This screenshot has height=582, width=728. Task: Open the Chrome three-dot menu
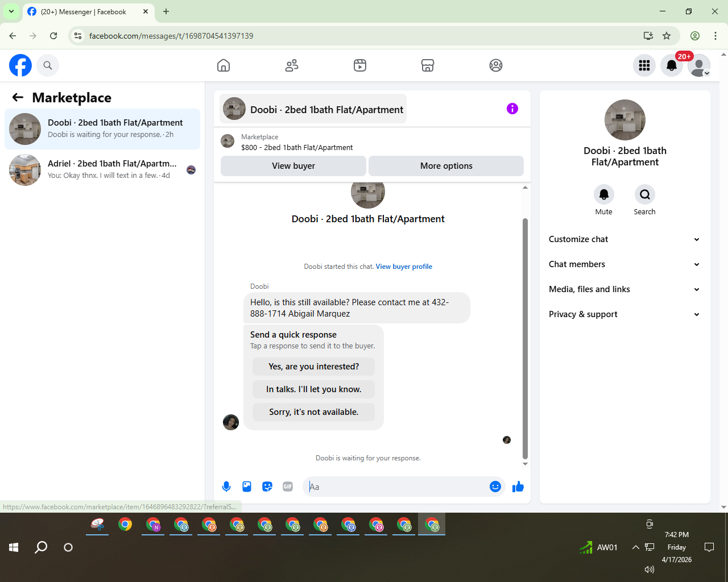click(715, 36)
